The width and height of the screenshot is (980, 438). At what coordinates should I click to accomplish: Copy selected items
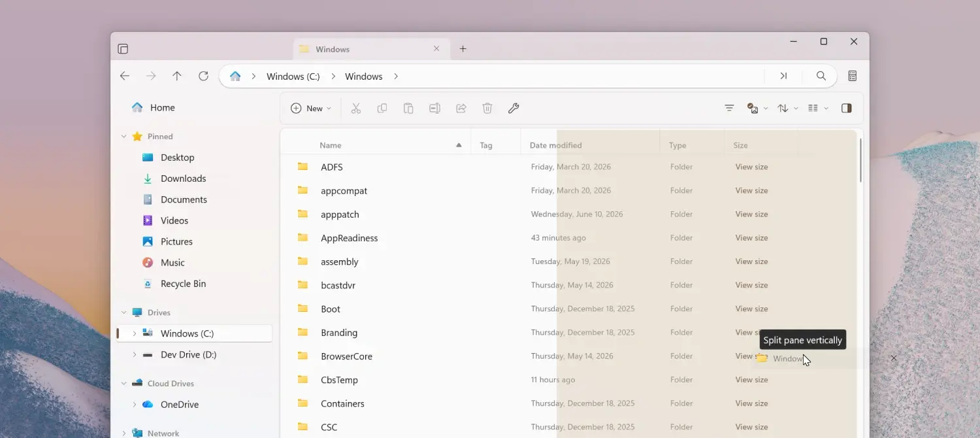pyautogui.click(x=382, y=108)
